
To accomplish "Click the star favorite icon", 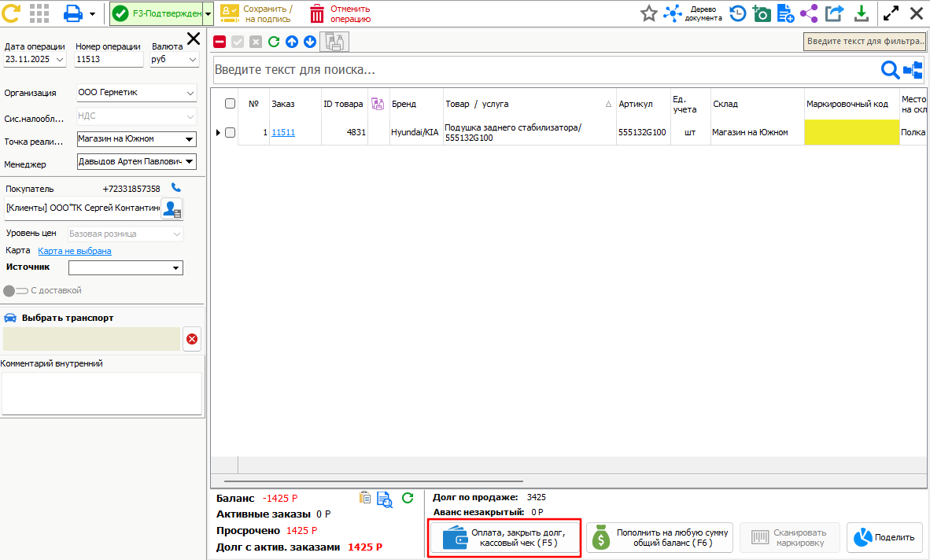I will (648, 13).
